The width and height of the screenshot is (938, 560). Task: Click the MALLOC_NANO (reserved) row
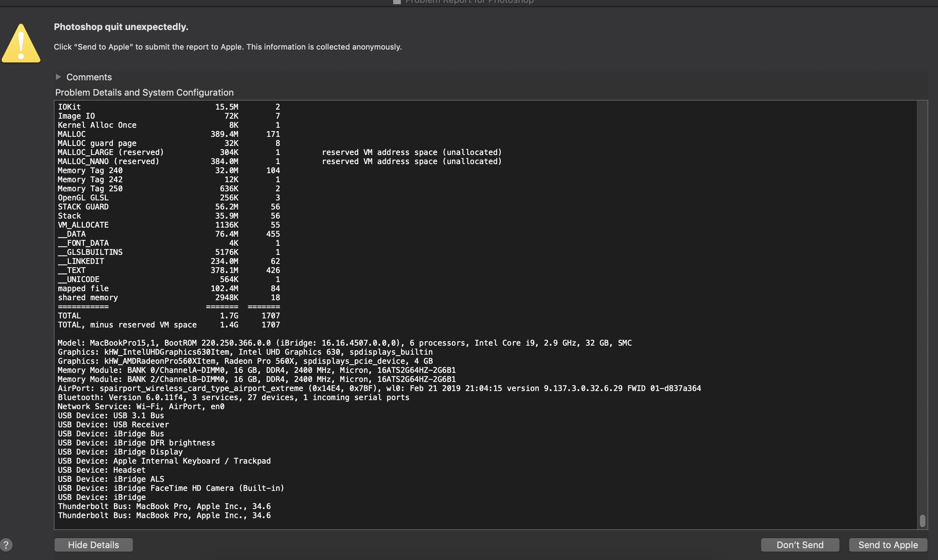point(108,162)
